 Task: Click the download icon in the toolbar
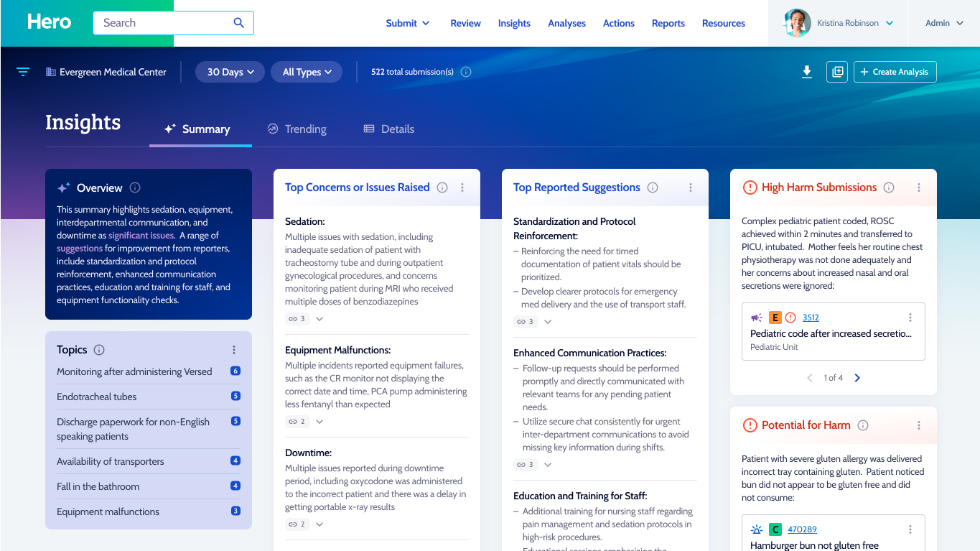coord(807,72)
